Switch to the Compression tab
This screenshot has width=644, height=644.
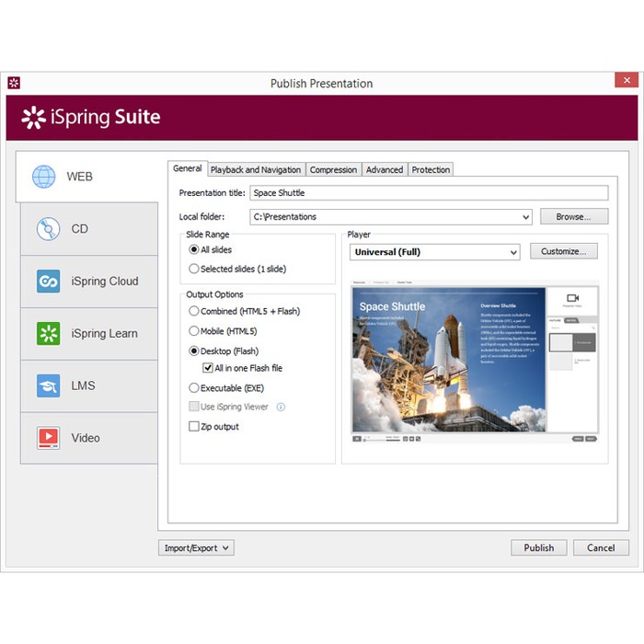pos(333,169)
